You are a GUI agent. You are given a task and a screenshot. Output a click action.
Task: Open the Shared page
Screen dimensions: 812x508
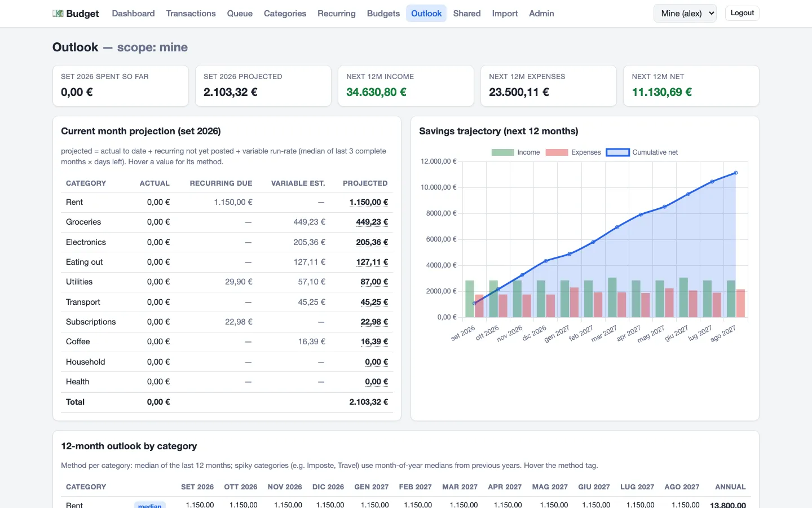467,14
